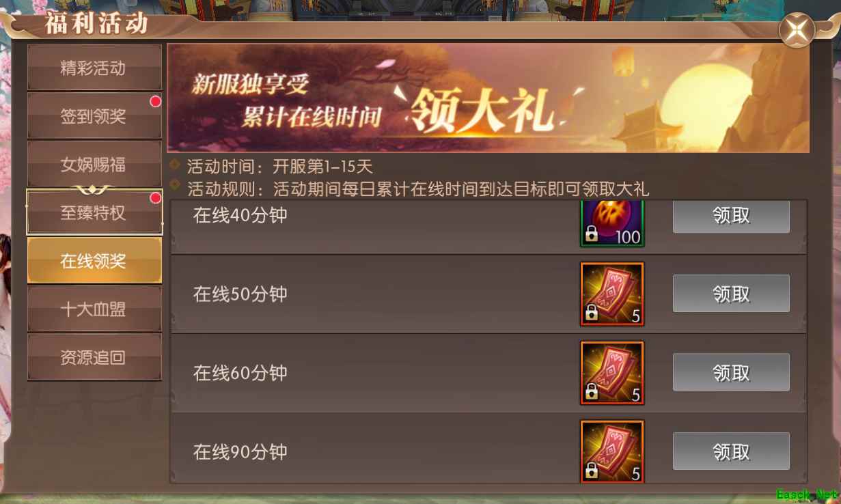Select the highlighted 在线领奖 tab
841x504 pixels.
tap(94, 260)
